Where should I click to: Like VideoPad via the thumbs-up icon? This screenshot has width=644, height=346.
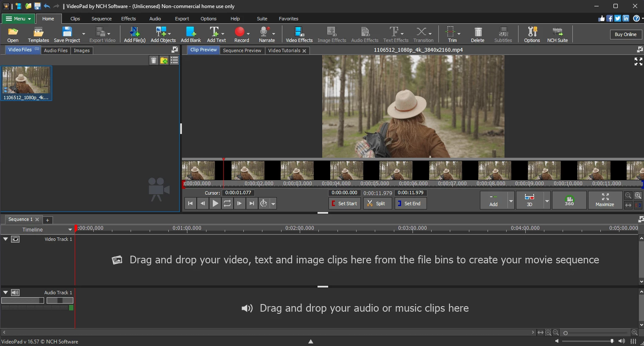coord(602,18)
